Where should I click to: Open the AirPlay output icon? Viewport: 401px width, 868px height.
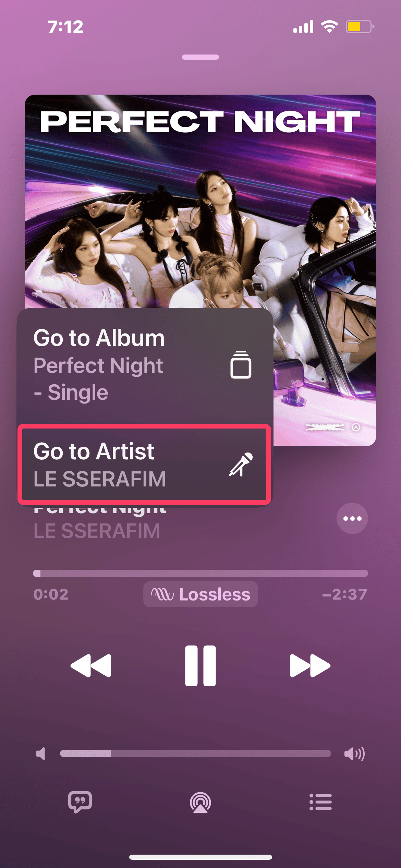pos(200,802)
